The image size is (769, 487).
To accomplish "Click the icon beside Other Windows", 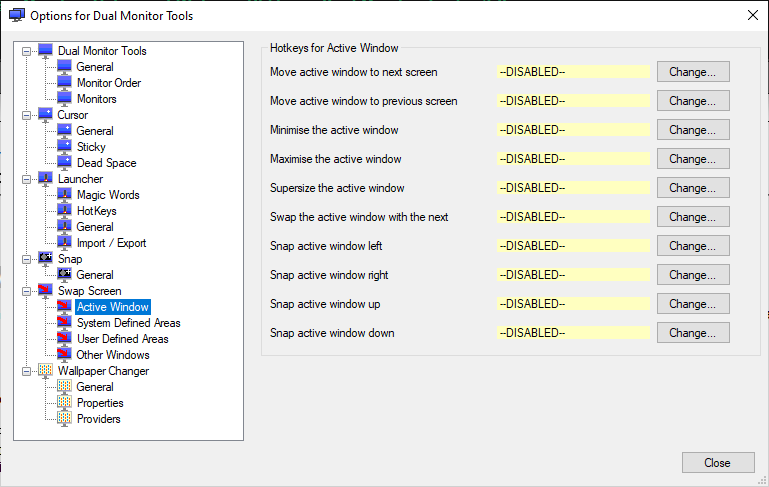I will click(64, 355).
